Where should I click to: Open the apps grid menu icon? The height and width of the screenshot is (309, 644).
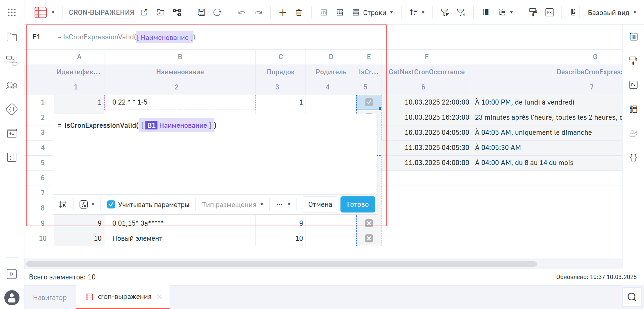[x=12, y=12]
